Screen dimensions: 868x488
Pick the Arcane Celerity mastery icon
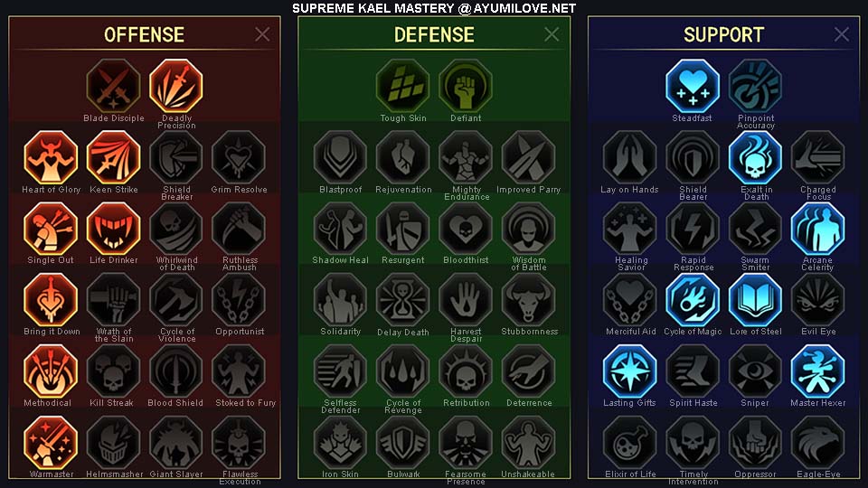click(x=817, y=229)
